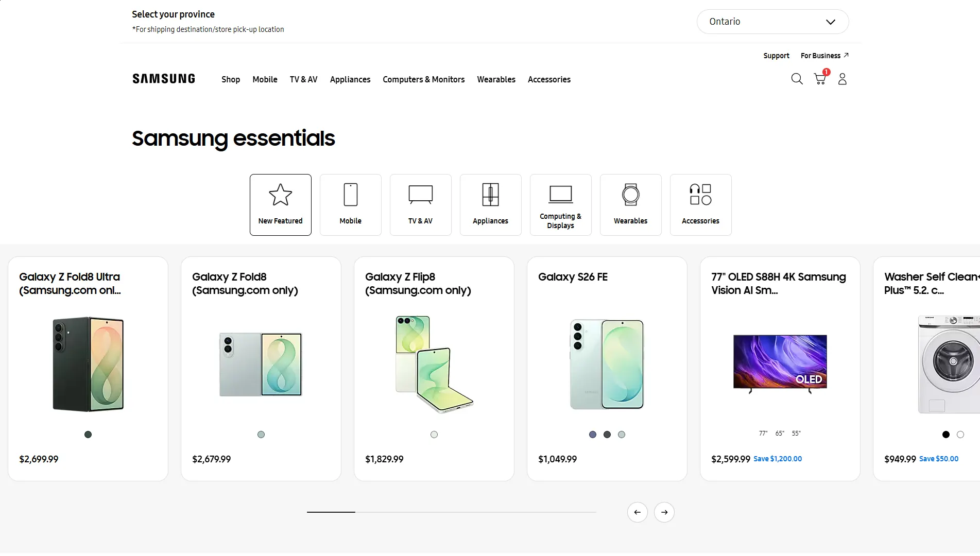
Task: Open the Support link
Action: [776, 56]
